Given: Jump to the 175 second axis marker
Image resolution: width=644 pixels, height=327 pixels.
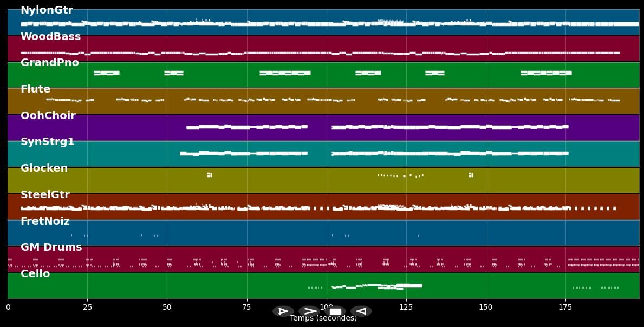Looking at the screenshot, I should pyautogui.click(x=565, y=307).
